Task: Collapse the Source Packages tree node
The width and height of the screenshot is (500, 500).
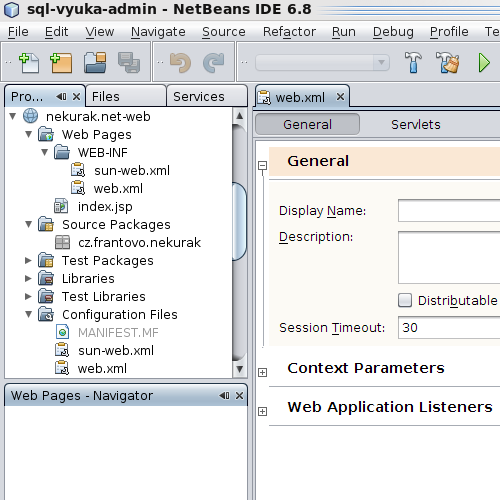Action: pos(29,224)
